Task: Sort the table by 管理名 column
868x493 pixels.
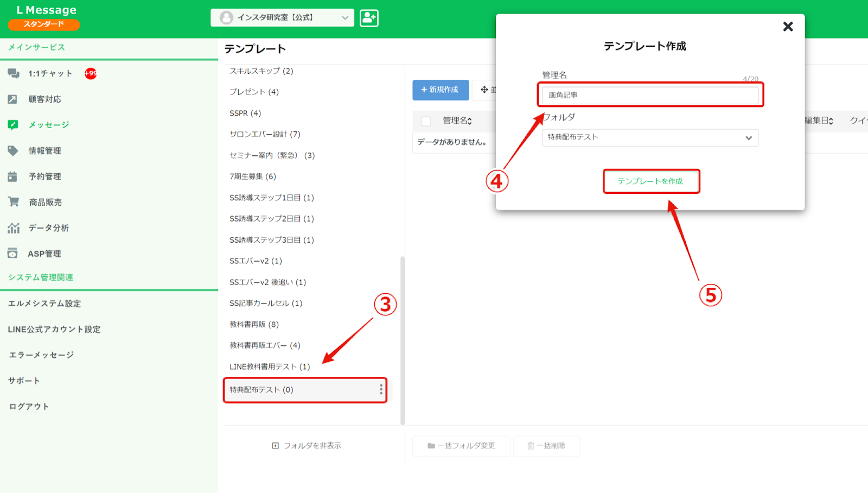Action: tap(457, 121)
